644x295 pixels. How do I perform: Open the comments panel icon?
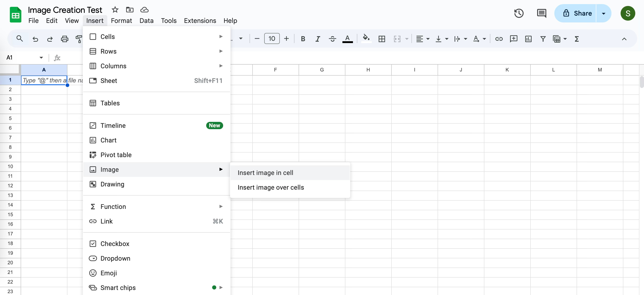tap(541, 13)
